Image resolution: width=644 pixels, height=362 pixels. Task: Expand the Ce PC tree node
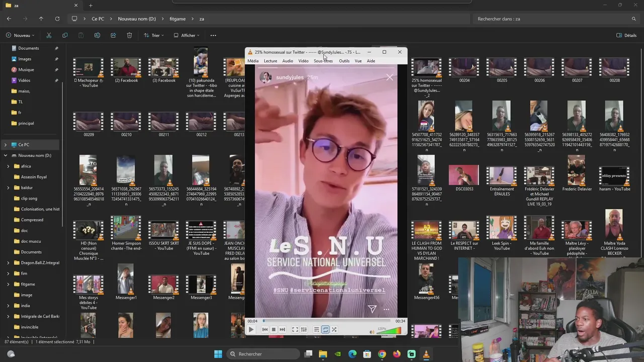click(x=6, y=145)
